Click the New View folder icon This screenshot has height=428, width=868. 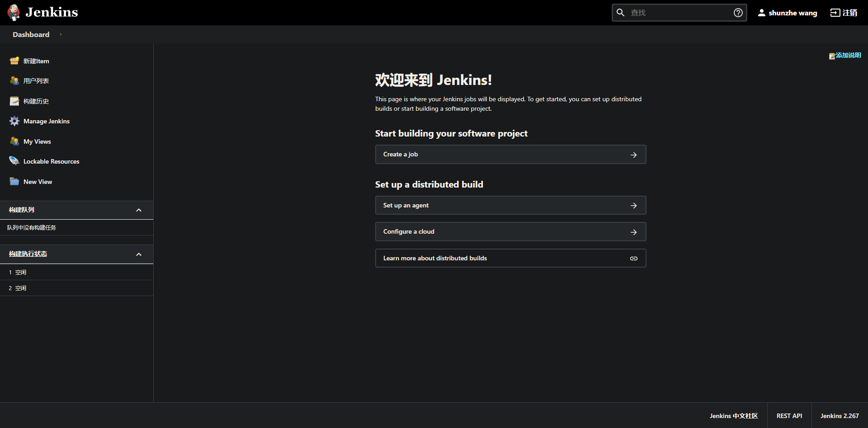(x=14, y=182)
